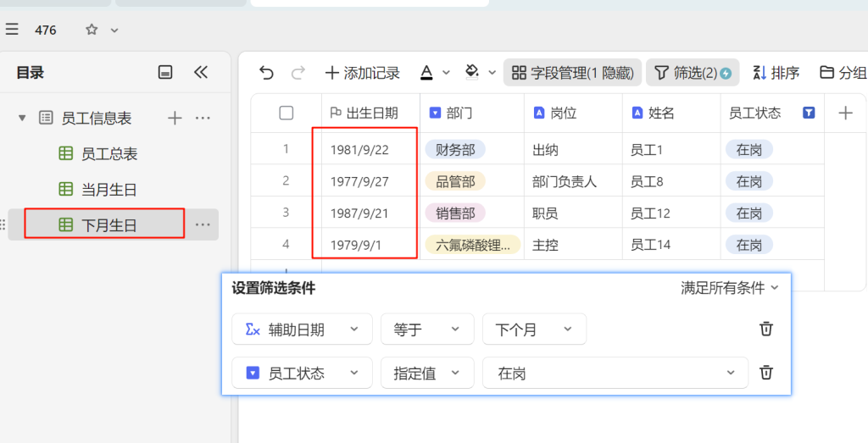Screen dimensions: 868x443
Task: Collapse the 员工信息表 tree node
Action: coord(22,118)
